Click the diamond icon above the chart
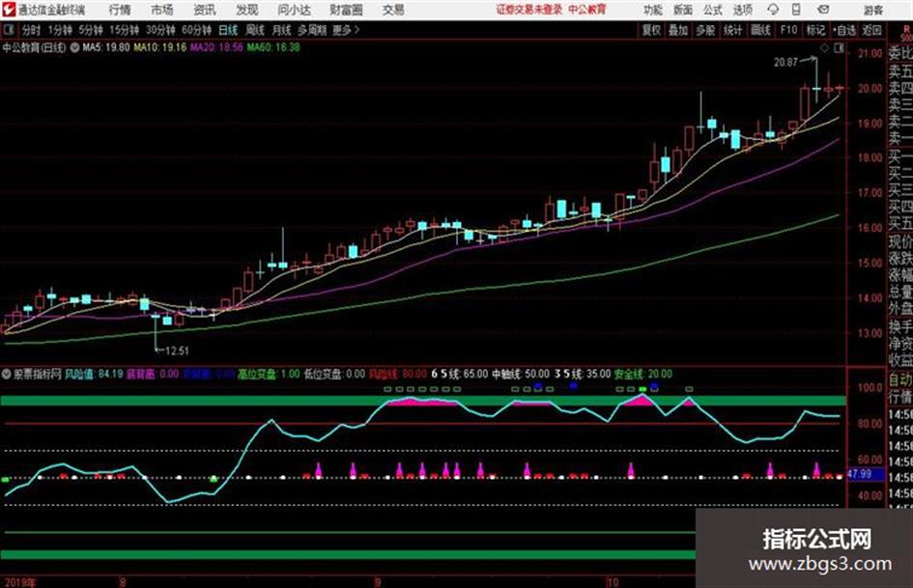 pos(824,48)
